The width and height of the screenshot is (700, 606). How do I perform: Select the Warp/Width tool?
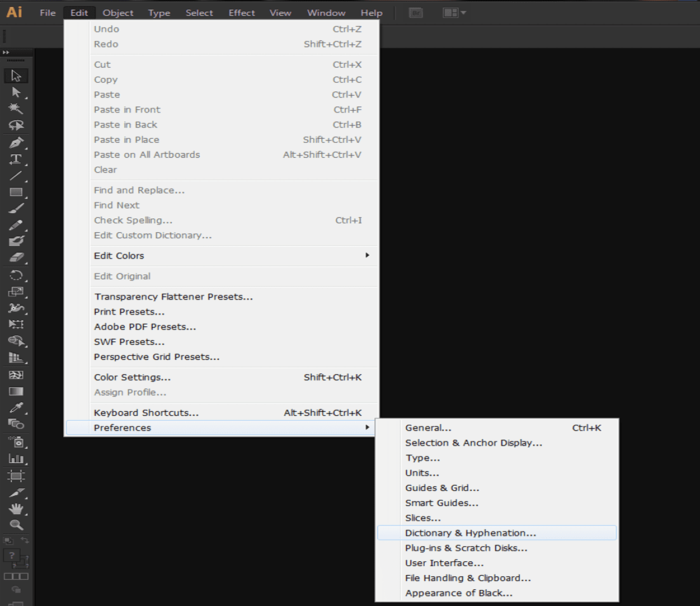(16, 308)
